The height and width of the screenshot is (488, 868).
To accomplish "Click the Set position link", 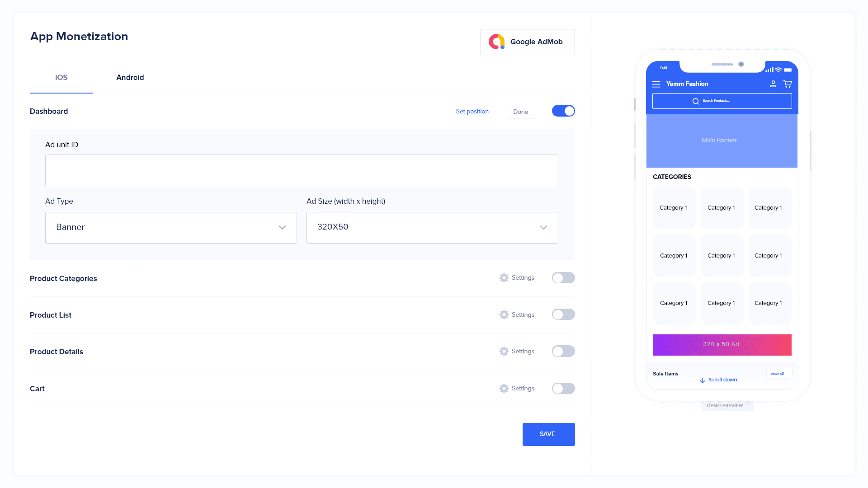I will 472,111.
